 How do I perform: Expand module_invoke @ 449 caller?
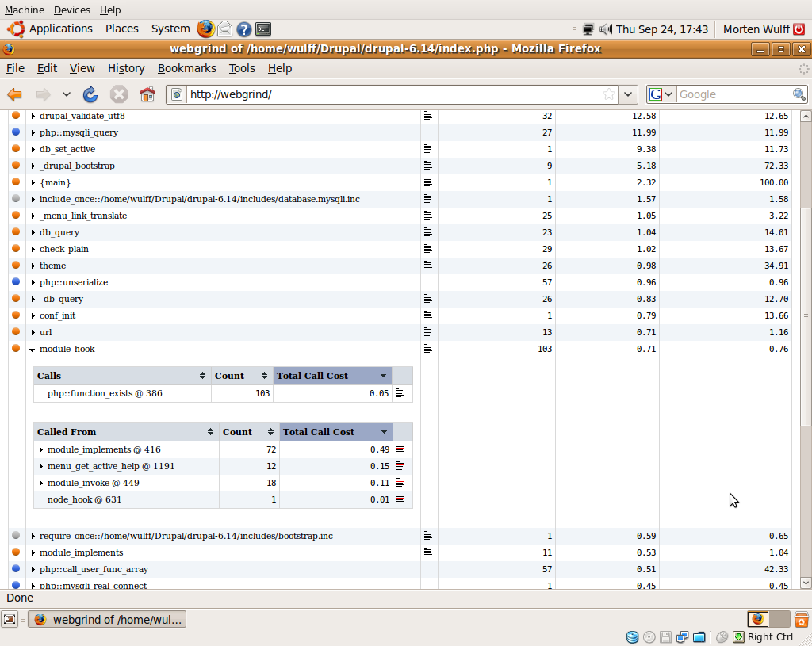coord(41,483)
